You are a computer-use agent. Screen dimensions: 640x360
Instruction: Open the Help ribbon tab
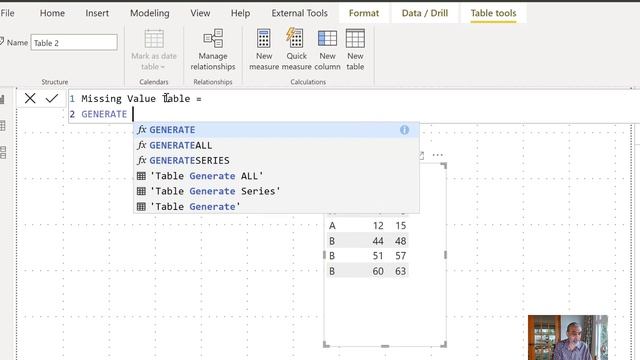[240, 13]
